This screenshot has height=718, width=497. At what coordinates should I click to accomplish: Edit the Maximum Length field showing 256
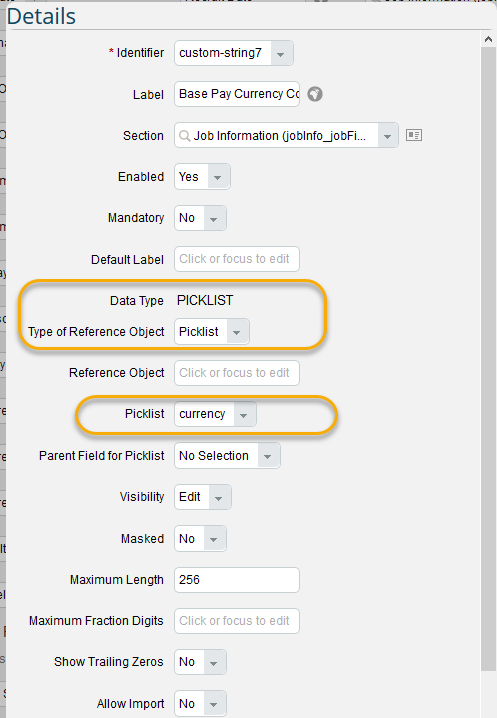[x=237, y=580]
